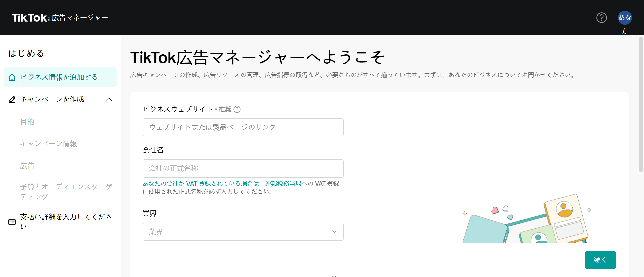Click the pencil icon beside キャンペーンを作成

pos(12,99)
